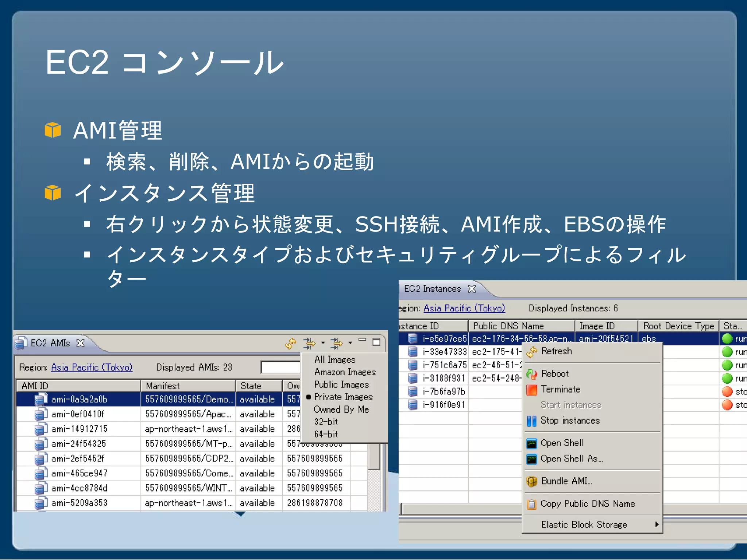Select the ami-14912715 text
This screenshot has height=560, width=747.
(x=80, y=429)
